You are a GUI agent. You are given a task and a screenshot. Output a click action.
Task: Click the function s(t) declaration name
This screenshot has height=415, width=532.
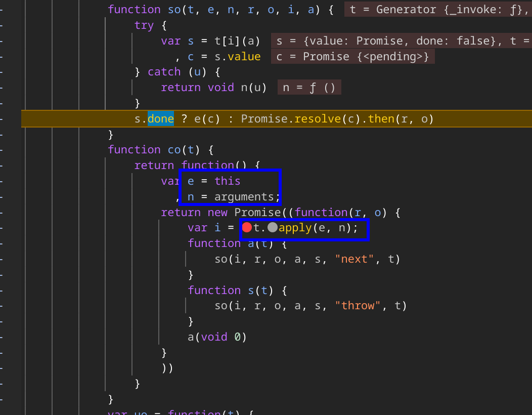coord(251,290)
